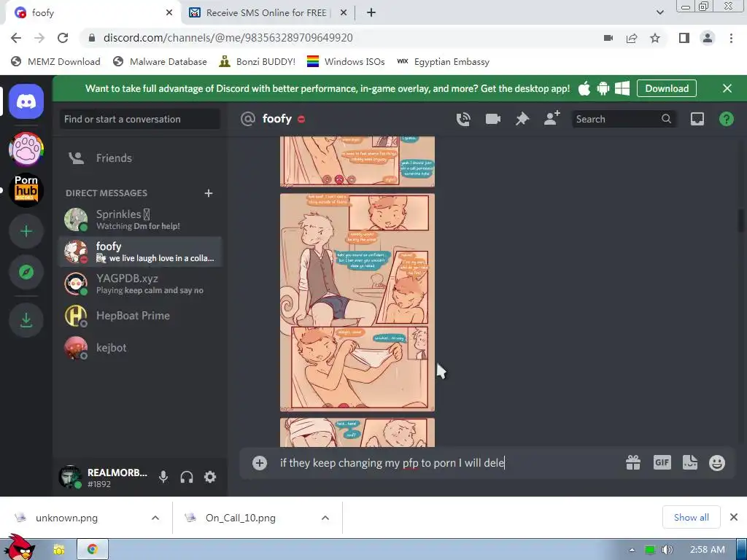747x560 pixels.
Task: Click the Download desktop app button
Action: 667,88
